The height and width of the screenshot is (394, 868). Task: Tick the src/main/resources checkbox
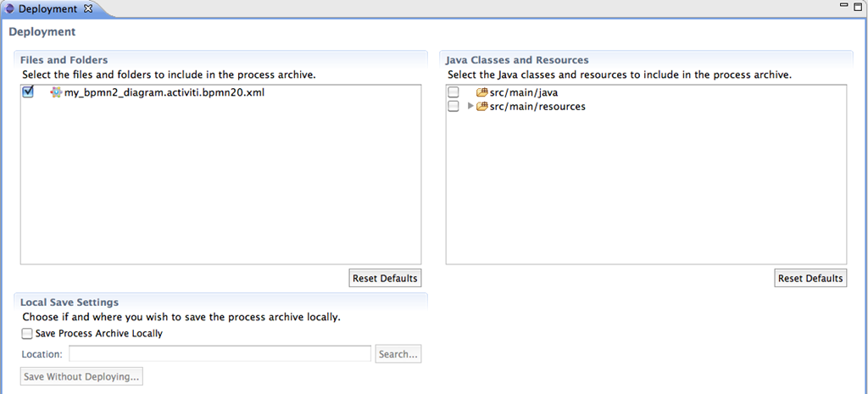453,106
